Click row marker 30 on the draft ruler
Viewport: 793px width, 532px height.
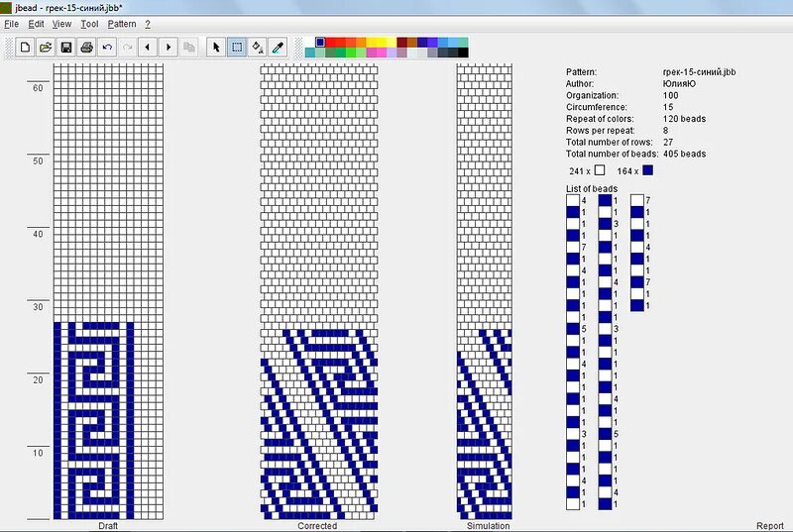[38, 307]
